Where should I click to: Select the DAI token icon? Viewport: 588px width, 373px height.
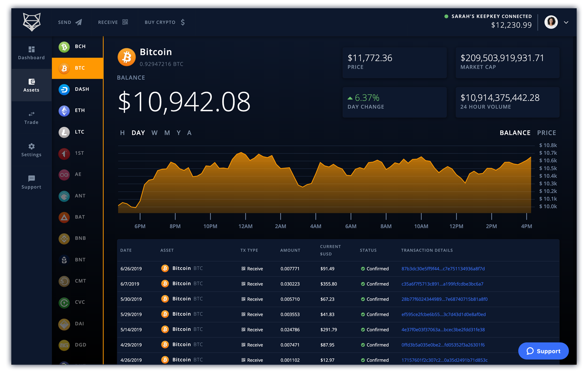pos(64,324)
